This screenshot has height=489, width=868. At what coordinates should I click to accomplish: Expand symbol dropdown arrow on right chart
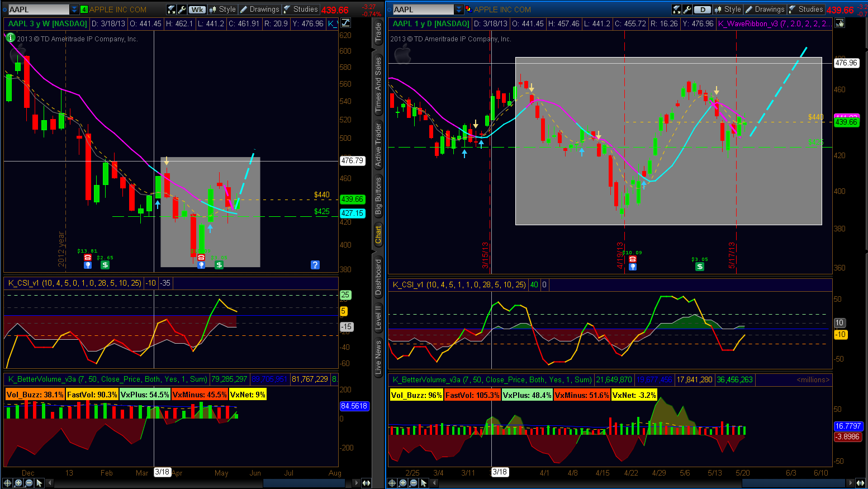pos(459,10)
